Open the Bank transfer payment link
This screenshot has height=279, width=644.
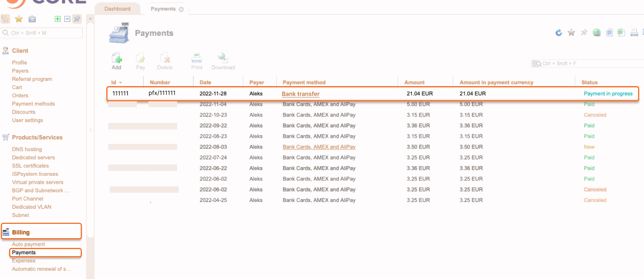coord(301,94)
